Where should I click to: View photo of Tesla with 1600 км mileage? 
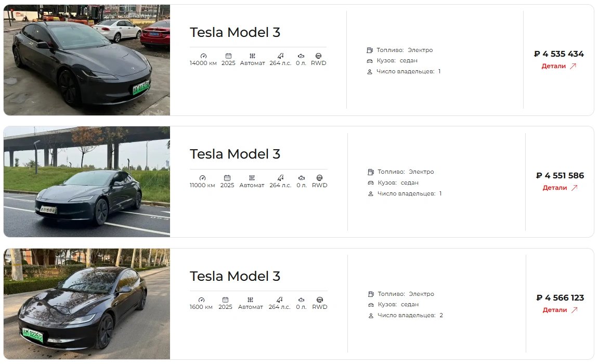click(x=86, y=304)
